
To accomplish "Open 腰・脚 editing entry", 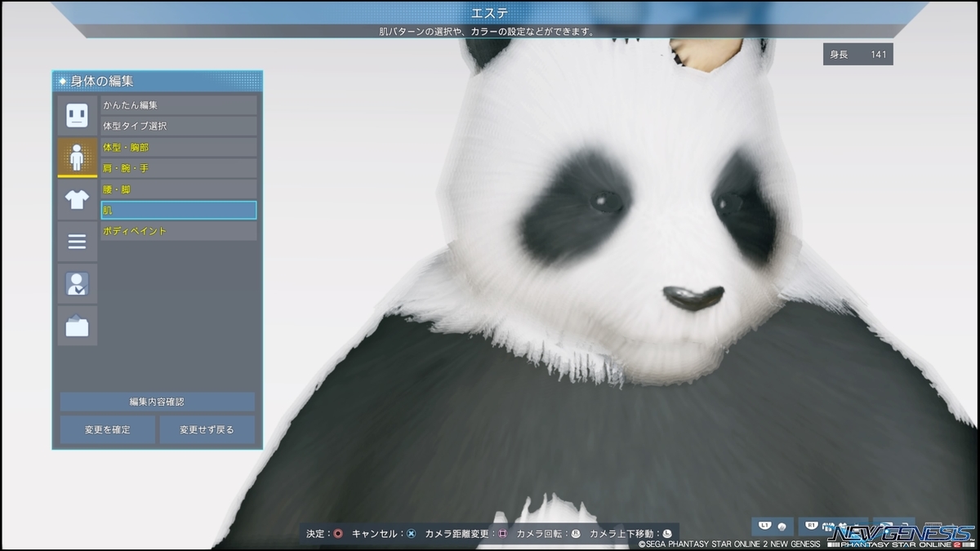I will click(179, 189).
